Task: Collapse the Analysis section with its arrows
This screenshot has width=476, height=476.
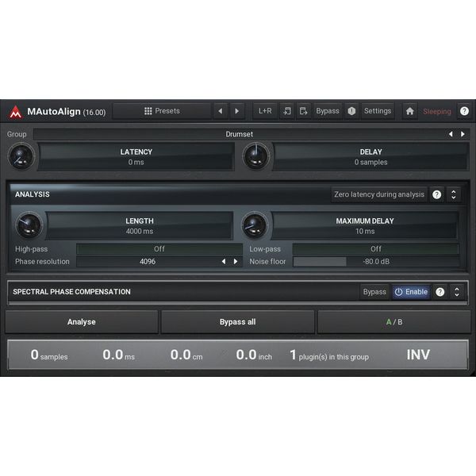Action: pyautogui.click(x=454, y=194)
